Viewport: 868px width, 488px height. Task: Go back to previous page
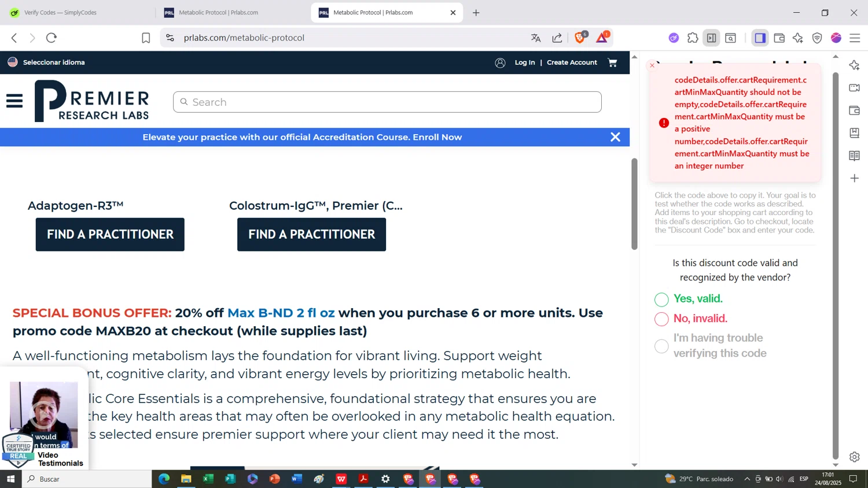[14, 38]
